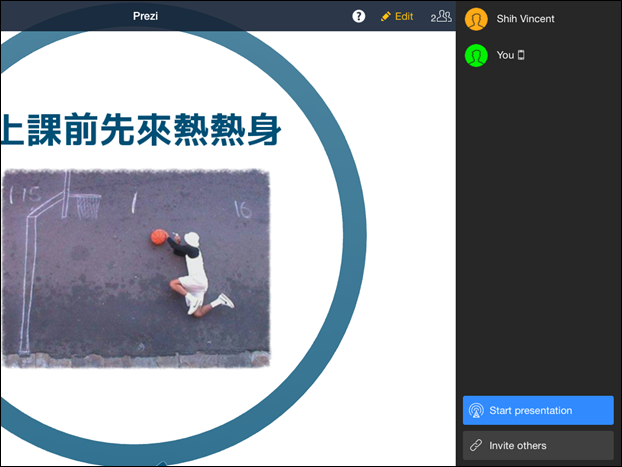Click the Prezi title text
The image size is (622, 467).
pyautogui.click(x=145, y=16)
